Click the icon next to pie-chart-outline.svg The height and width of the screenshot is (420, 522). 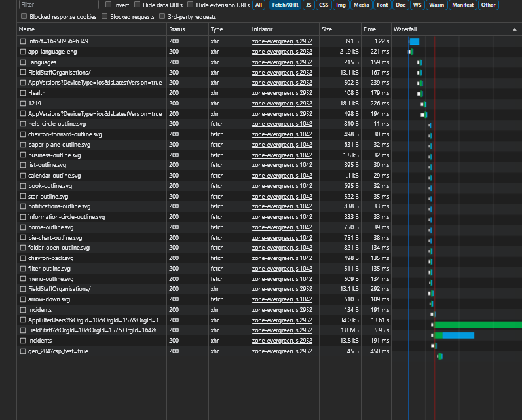pyautogui.click(x=23, y=238)
